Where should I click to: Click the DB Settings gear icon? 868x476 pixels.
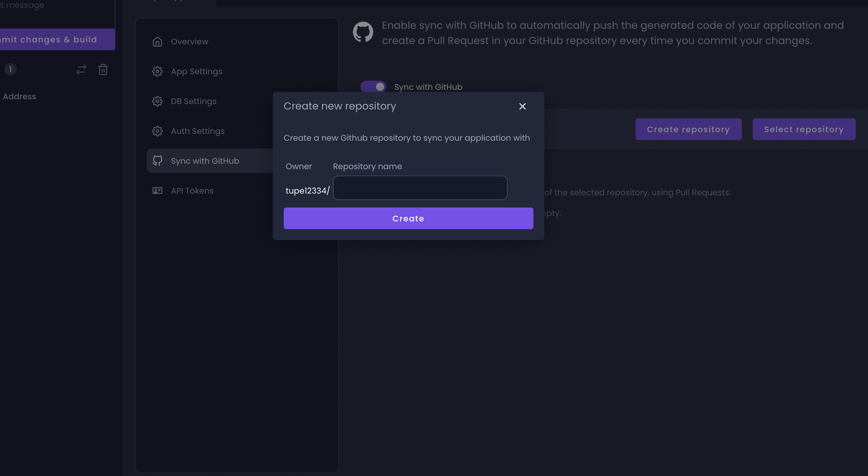click(157, 101)
